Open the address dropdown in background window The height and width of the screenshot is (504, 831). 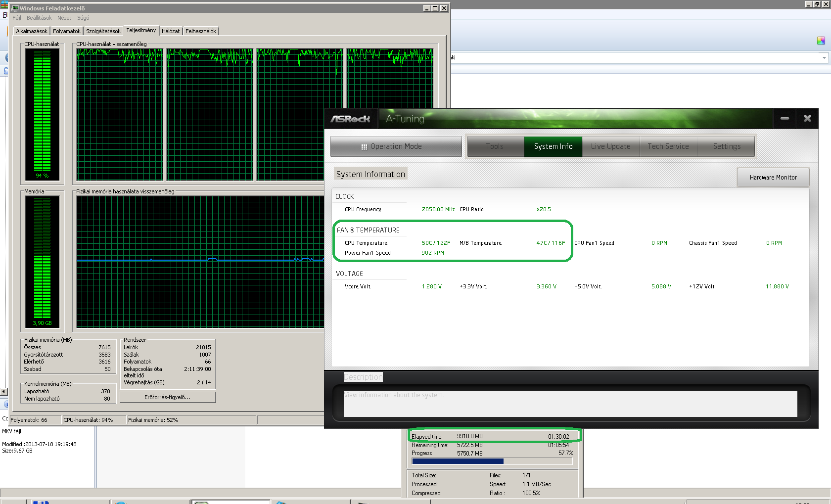824,58
